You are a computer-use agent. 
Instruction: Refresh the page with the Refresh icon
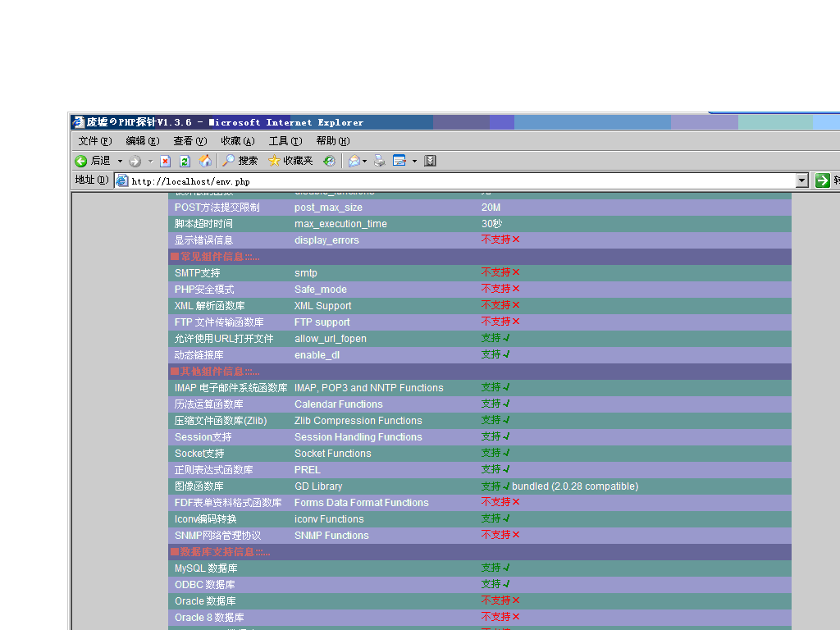click(x=184, y=160)
